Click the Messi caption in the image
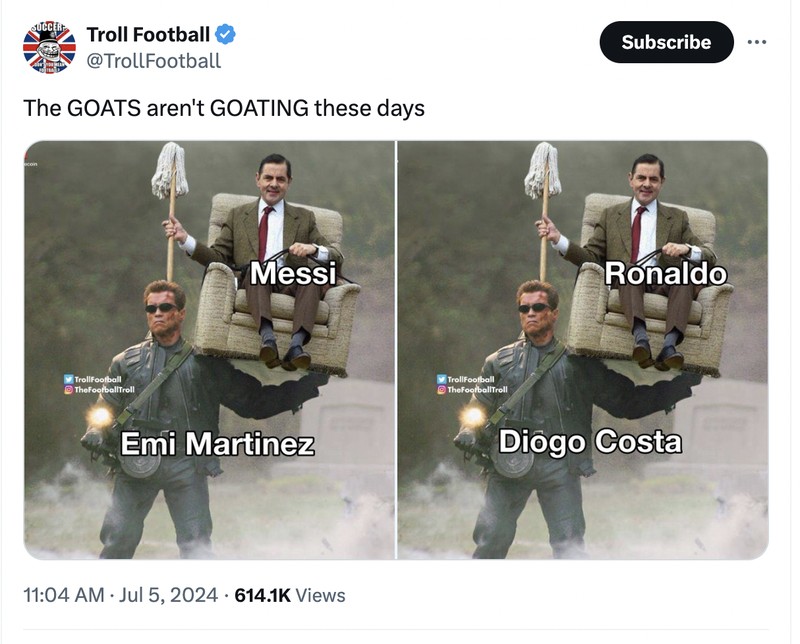Viewport: 800px width, 644px height. [294, 270]
